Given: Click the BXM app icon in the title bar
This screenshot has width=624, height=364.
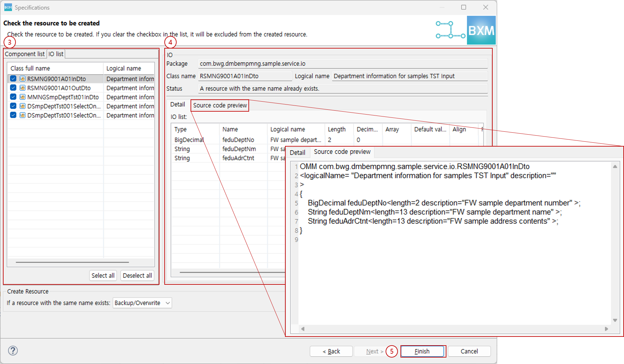Looking at the screenshot, I should [8, 7].
